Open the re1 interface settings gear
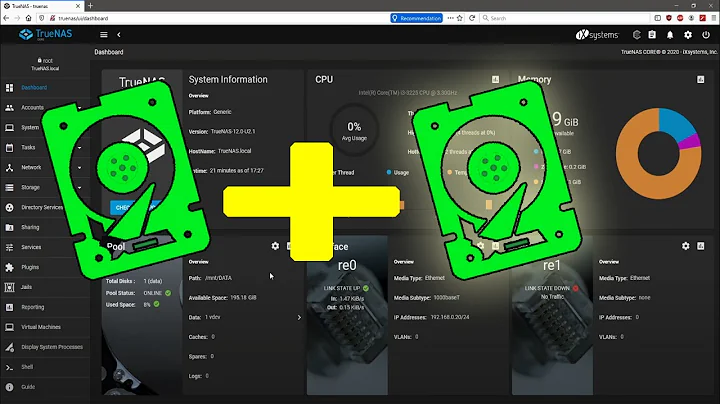Screen dimensions: 720x404 pyautogui.click(x=686, y=246)
